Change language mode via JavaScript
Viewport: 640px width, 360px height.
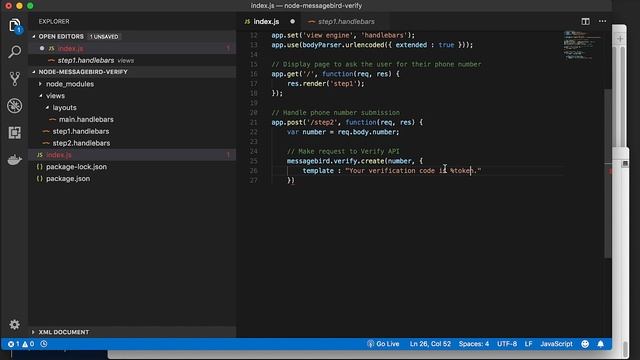556,344
